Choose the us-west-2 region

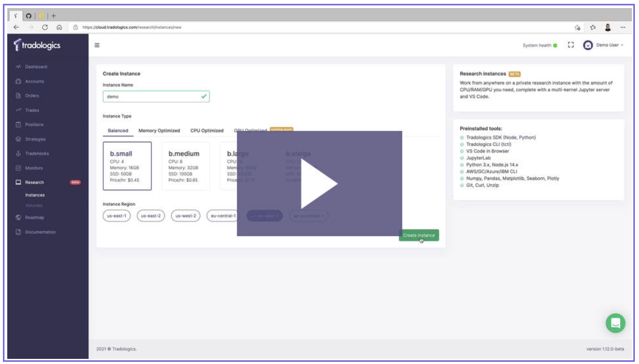[x=186, y=215]
